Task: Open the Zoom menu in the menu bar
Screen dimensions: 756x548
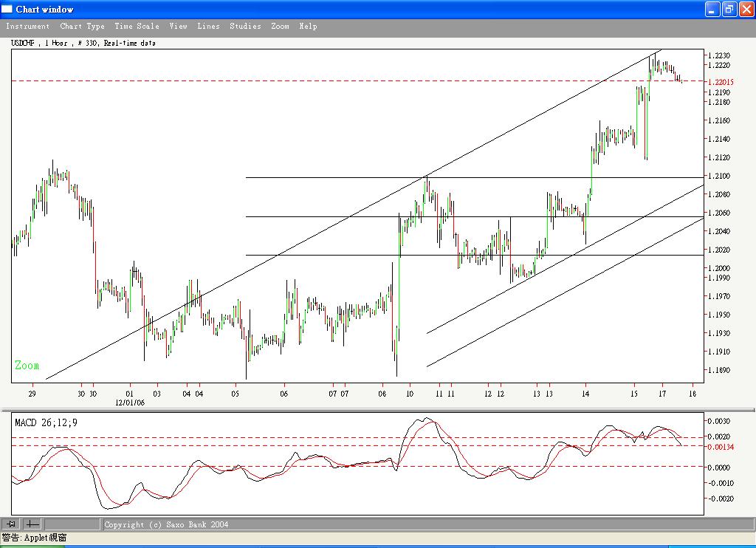Action: (x=280, y=26)
